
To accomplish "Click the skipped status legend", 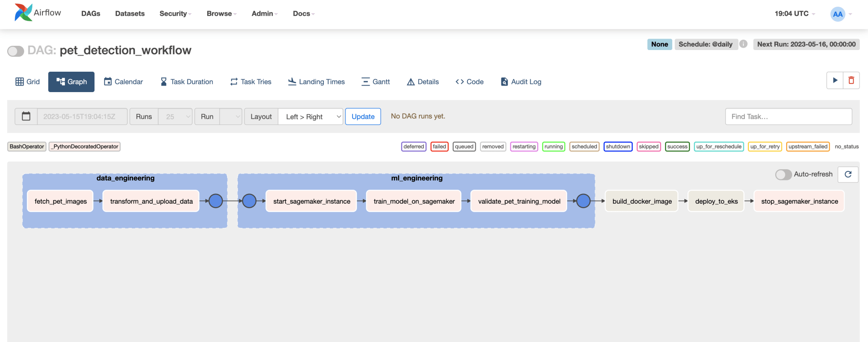I will [x=649, y=146].
